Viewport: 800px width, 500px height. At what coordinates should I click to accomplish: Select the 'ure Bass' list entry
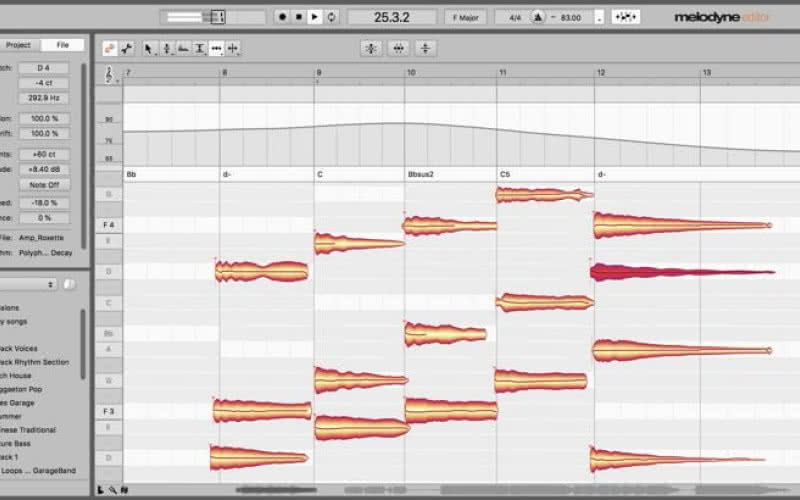coord(15,443)
